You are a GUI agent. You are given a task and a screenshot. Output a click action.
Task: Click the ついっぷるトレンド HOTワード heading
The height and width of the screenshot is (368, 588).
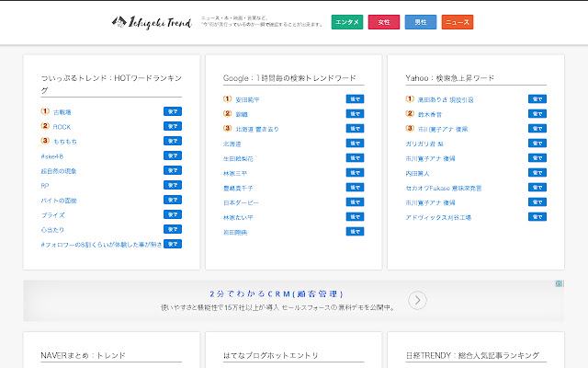[111, 84]
